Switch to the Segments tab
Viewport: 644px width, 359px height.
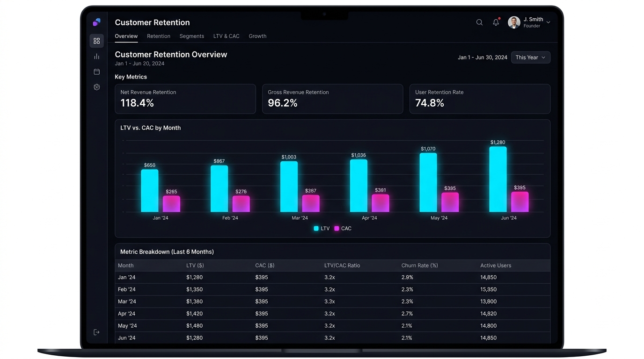192,36
